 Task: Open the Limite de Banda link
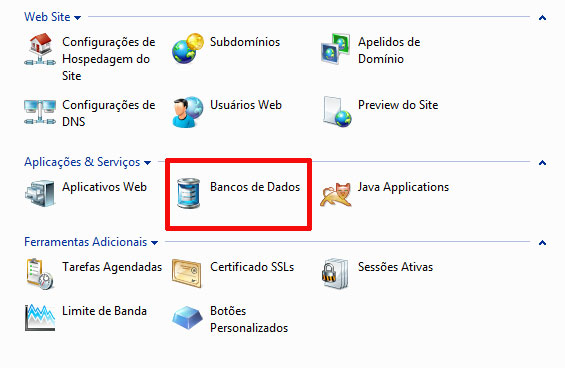coord(104,311)
